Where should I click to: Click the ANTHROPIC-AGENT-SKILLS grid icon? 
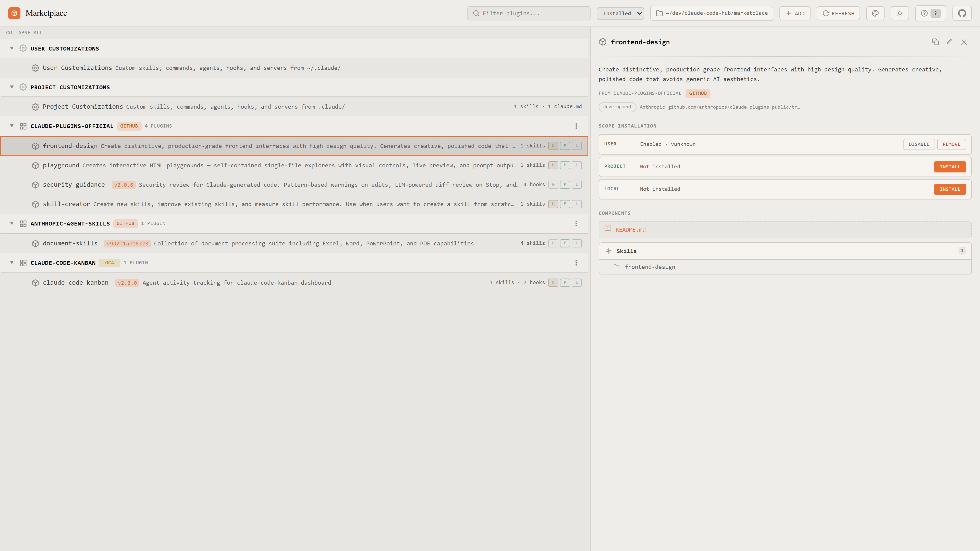[23, 224]
